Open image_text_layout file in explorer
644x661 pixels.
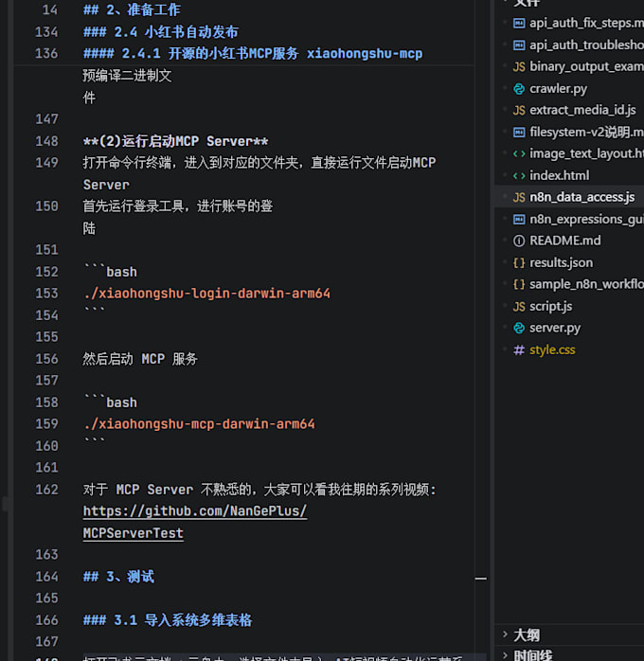coord(586,153)
